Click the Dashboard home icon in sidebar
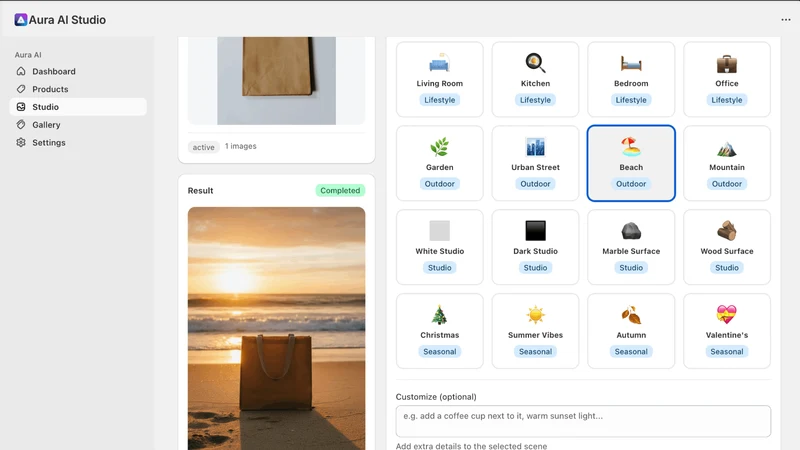The height and width of the screenshot is (450, 800). click(21, 71)
